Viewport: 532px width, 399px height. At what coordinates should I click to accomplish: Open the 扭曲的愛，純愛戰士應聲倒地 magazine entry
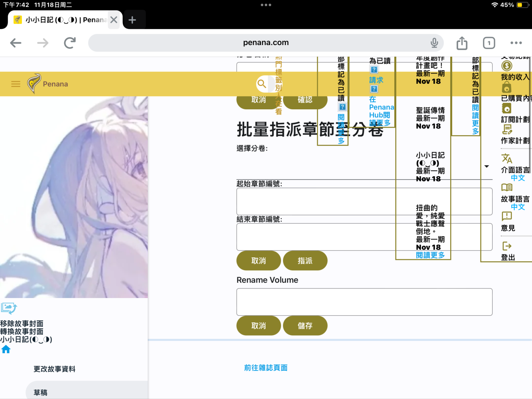(x=430, y=227)
